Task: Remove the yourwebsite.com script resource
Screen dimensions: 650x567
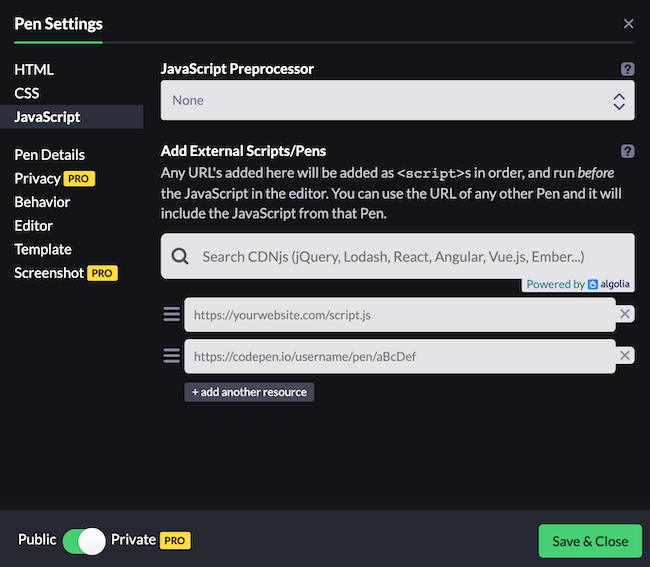Action: click(625, 314)
